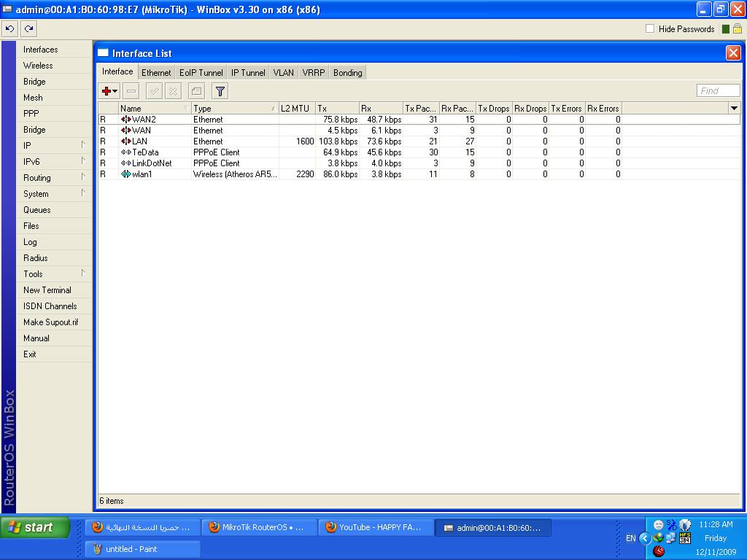Viewport: 747px width, 560px height.
Task: Switch to the Bonding tab
Action: [348, 73]
